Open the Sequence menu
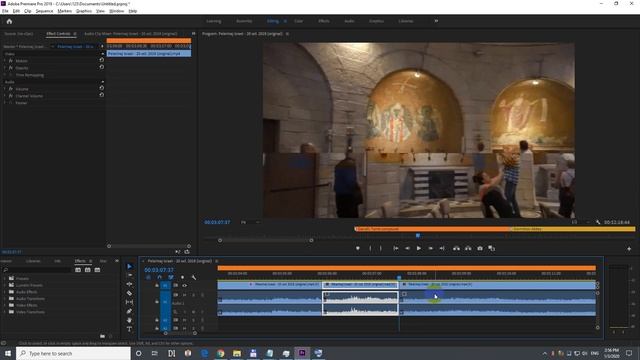640x360 pixels. (44, 11)
